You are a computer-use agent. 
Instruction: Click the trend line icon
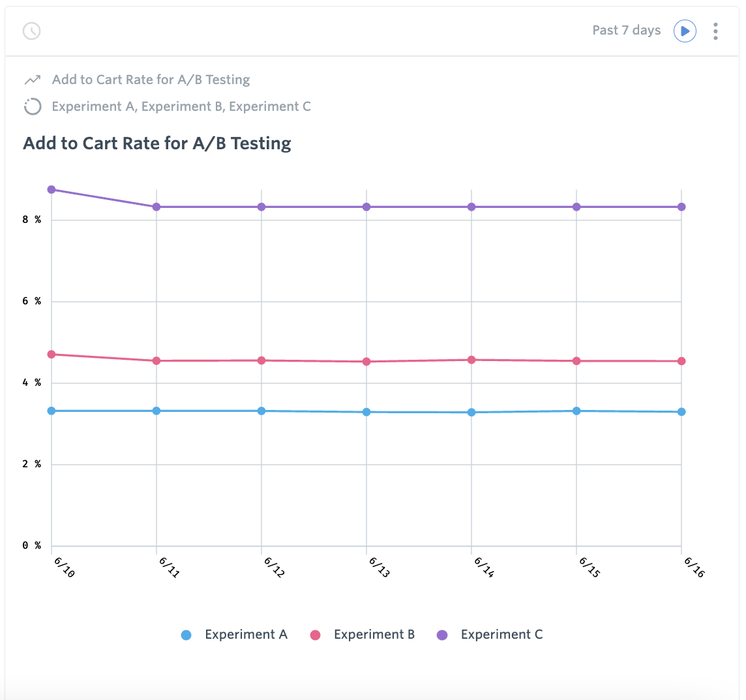point(32,80)
